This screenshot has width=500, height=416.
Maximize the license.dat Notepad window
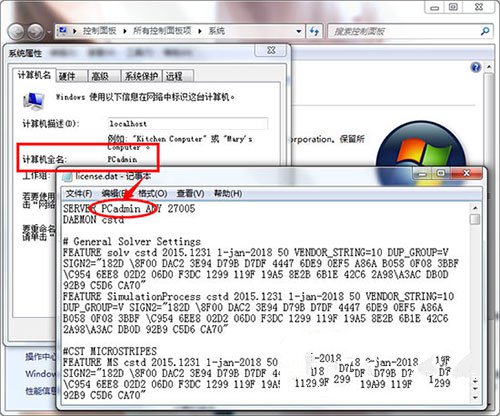[441, 174]
